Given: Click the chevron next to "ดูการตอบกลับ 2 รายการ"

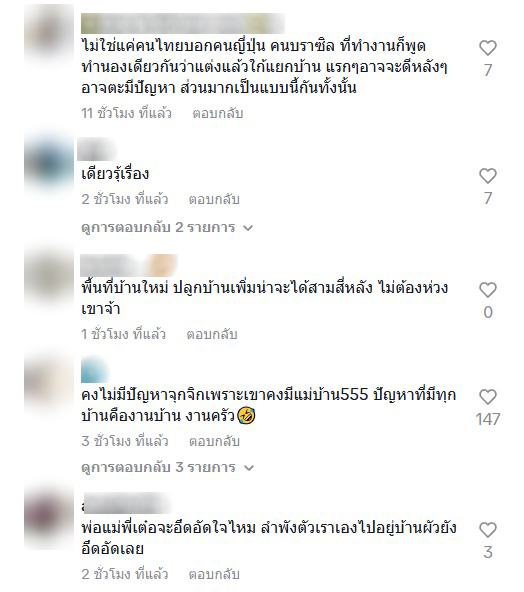Looking at the screenshot, I should coord(248,228).
